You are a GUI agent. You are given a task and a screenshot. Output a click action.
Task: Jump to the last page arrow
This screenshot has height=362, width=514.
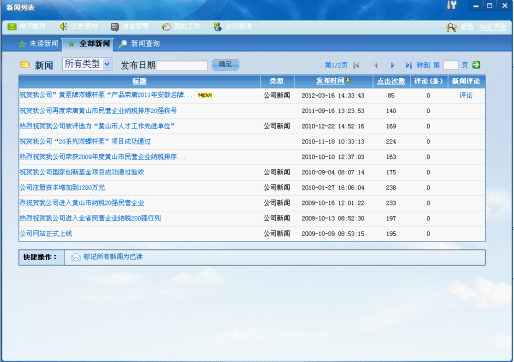tap(409, 65)
